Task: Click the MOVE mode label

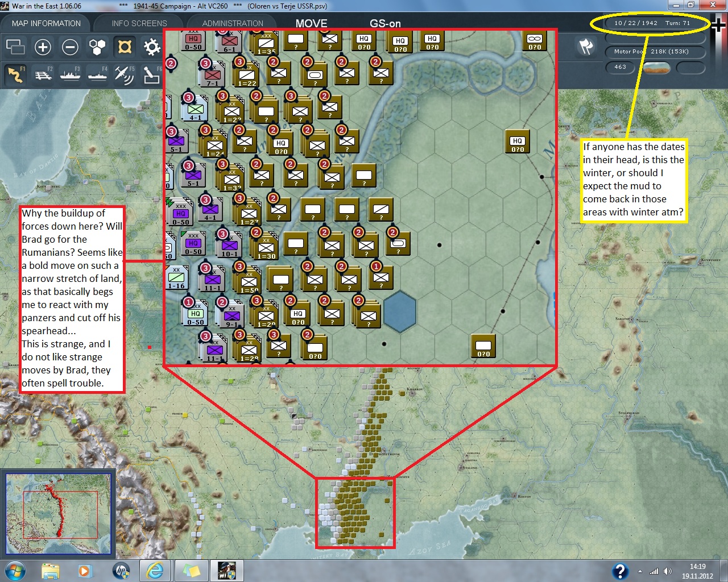Action: point(311,23)
